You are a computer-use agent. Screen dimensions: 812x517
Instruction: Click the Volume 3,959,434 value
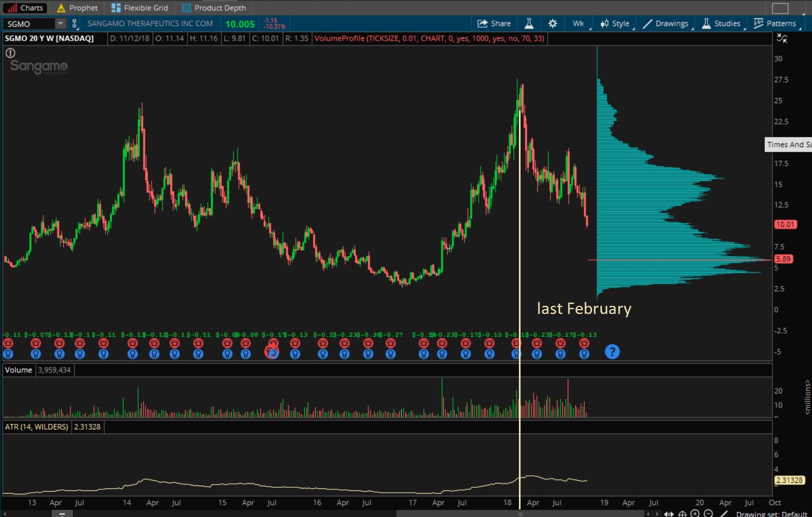coord(54,370)
